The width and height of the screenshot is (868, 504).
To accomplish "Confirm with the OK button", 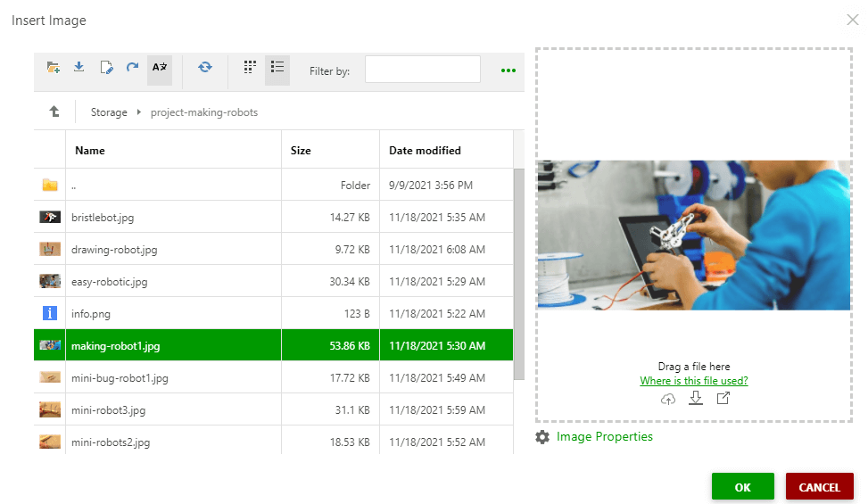I will point(743,487).
